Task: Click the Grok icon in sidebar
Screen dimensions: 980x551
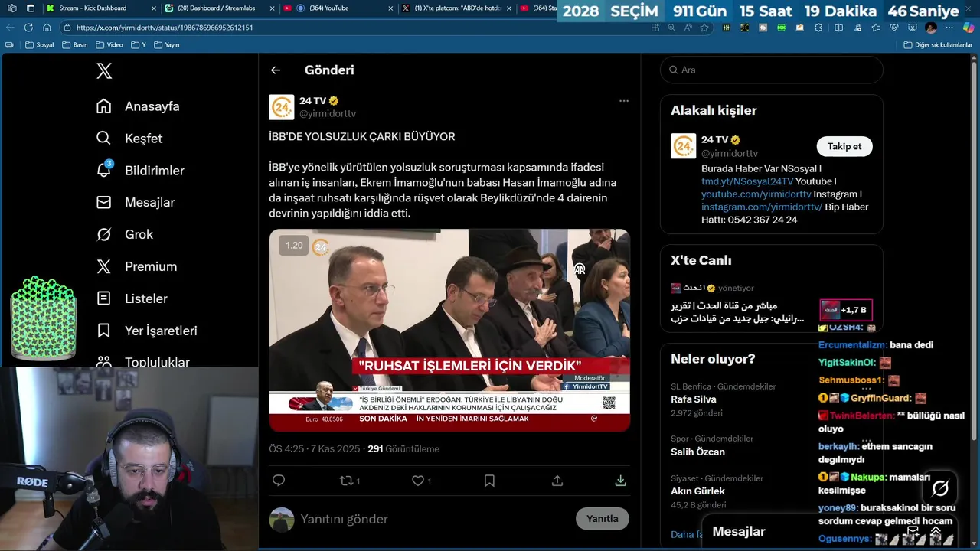Action: point(104,235)
